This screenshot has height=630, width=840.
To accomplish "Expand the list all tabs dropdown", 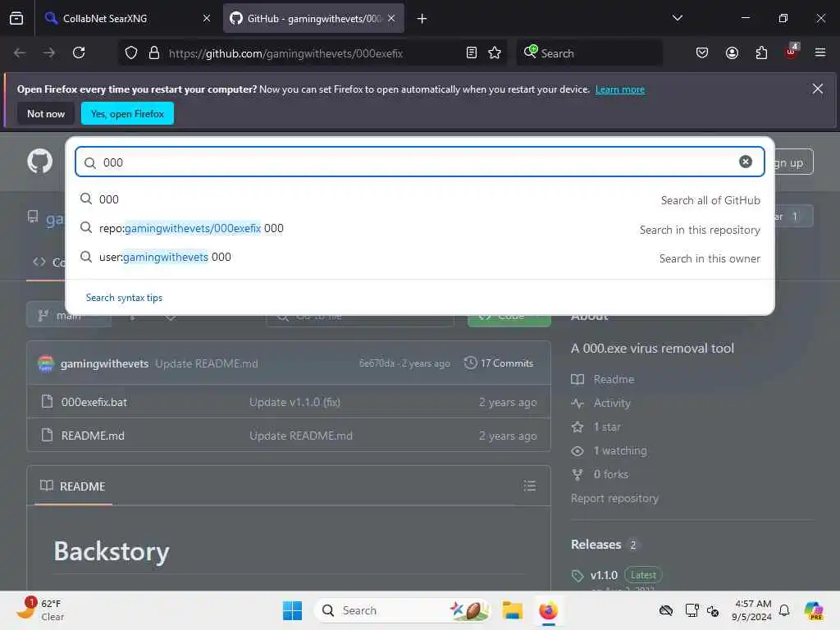I will [x=677, y=18].
